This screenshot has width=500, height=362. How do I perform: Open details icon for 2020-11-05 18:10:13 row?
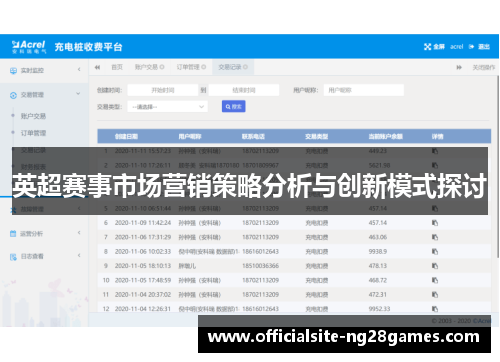(x=435, y=266)
